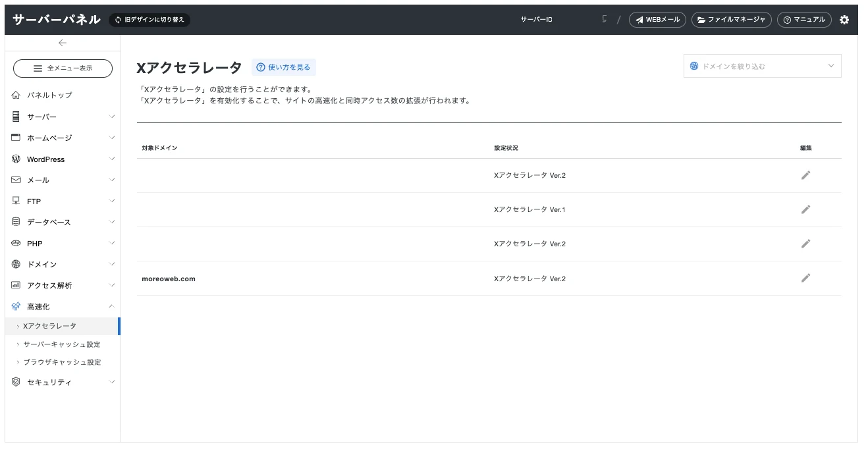Open ファイルマネージャ button
This screenshot has height=457, width=868.
(732, 20)
